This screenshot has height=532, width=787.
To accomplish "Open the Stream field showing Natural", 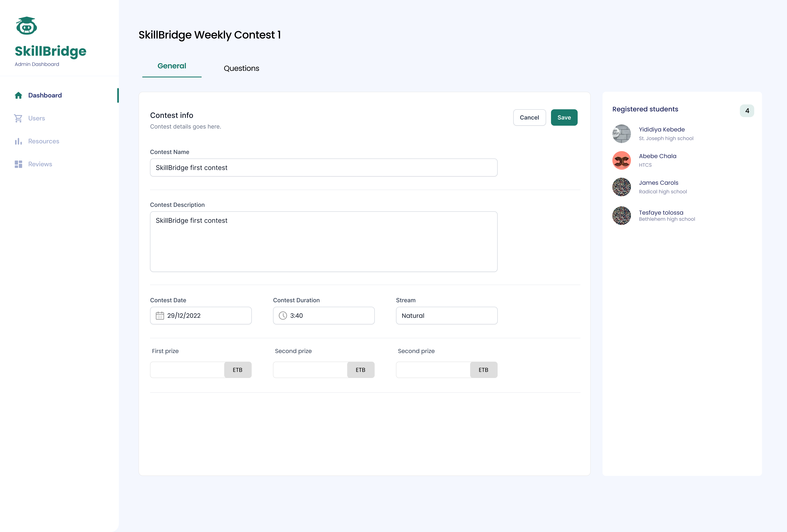I will point(447,315).
